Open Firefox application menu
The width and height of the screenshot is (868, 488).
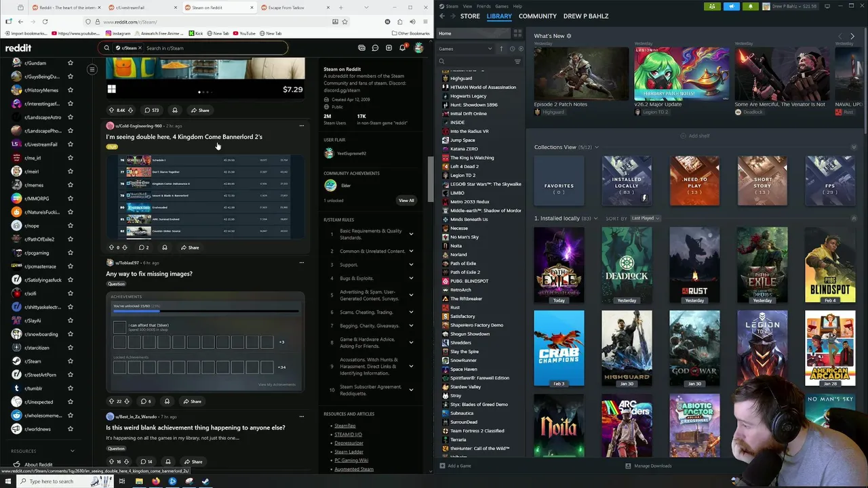point(425,22)
